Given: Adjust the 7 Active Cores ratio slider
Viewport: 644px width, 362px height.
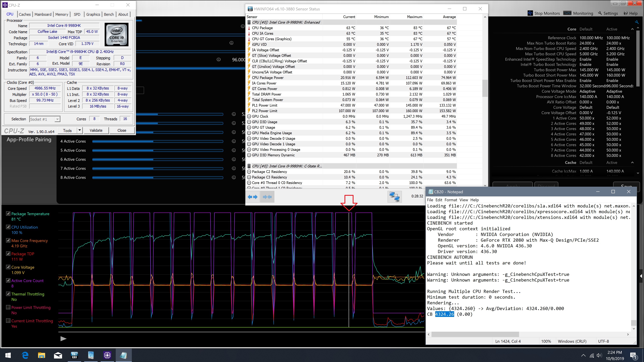Looking at the screenshot, I should [157, 168].
